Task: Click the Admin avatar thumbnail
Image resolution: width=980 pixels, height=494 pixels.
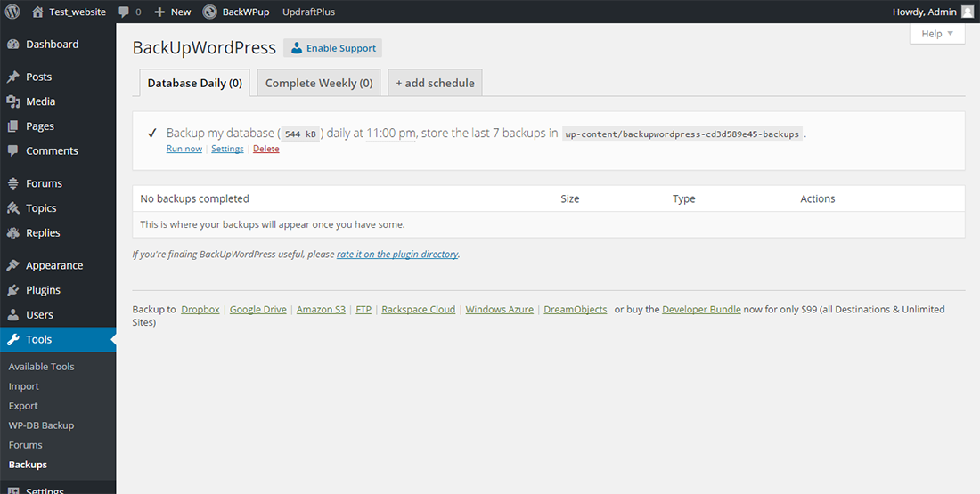Action: pyautogui.click(x=967, y=12)
